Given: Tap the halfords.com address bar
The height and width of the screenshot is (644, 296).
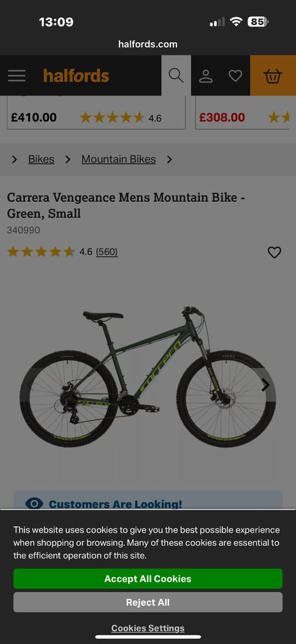Looking at the screenshot, I should [148, 44].
